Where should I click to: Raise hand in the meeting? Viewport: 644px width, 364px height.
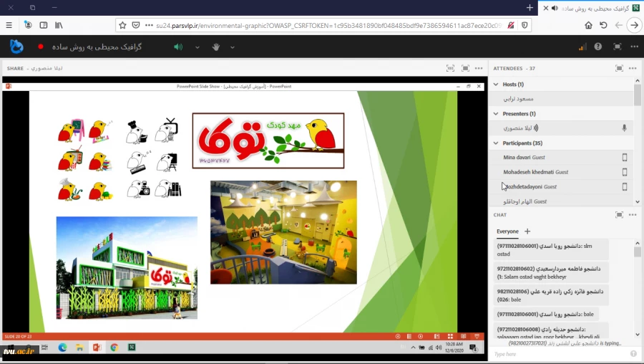215,47
